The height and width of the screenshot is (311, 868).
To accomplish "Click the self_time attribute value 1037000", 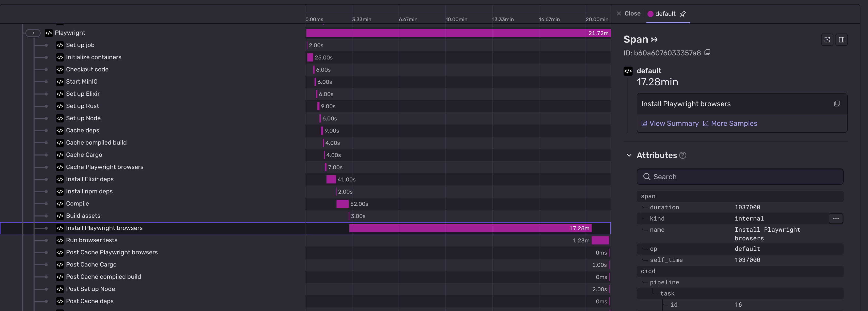I will pyautogui.click(x=747, y=260).
